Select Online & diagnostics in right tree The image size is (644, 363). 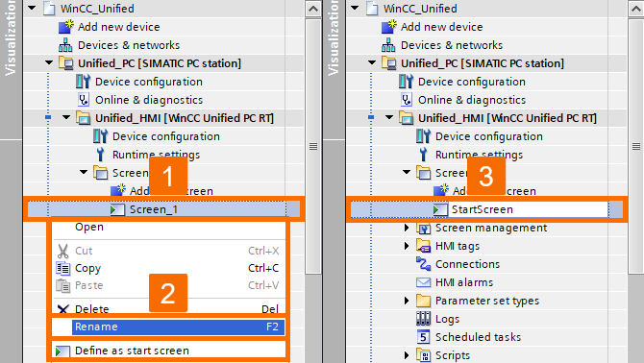pos(472,100)
